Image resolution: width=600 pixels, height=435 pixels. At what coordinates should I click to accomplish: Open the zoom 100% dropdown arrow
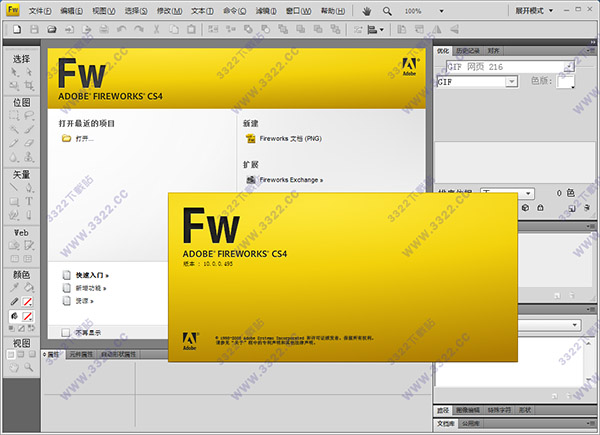(x=441, y=11)
